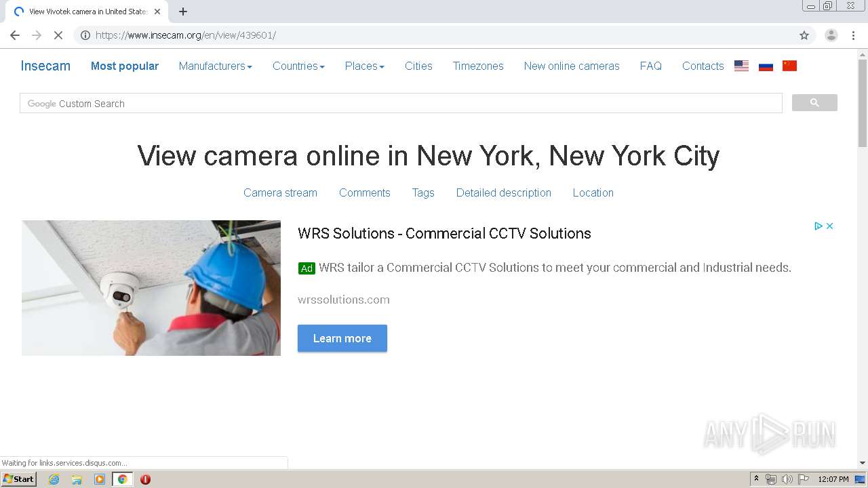The height and width of the screenshot is (488, 868).
Task: Open a new tab with the plus button
Action: (183, 12)
